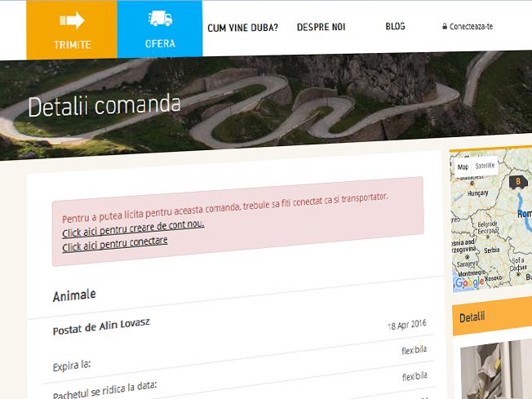Click the truck marker B on map
The height and width of the screenshot is (399, 532).
click(516, 182)
